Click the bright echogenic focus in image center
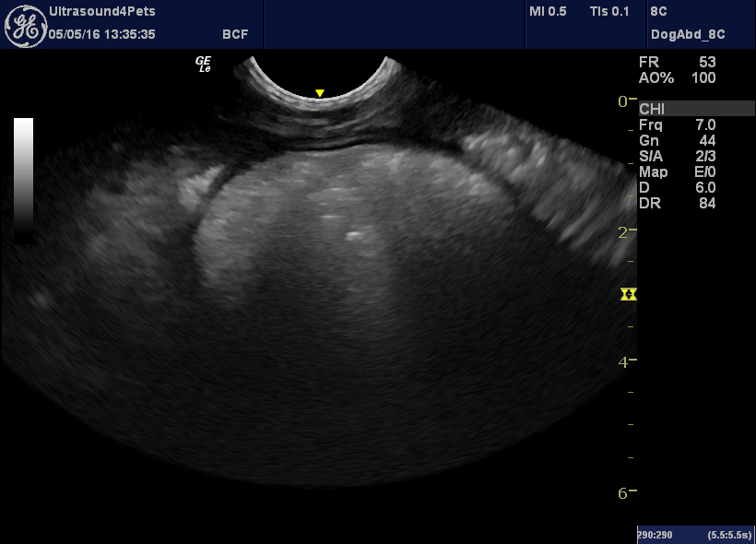This screenshot has width=756, height=544. pos(354,235)
